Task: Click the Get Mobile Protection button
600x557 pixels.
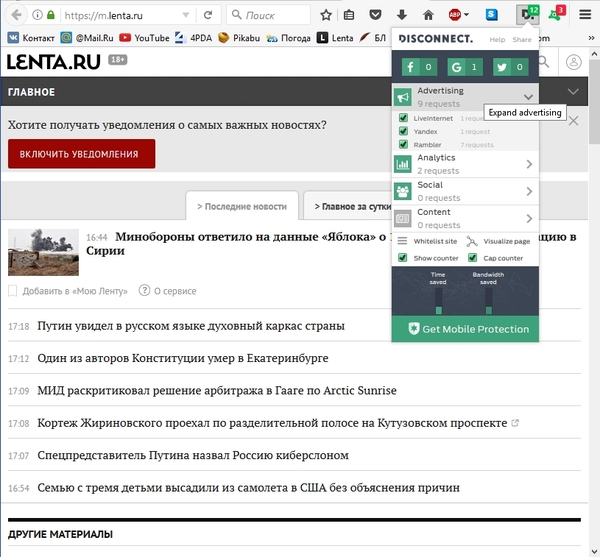Action: tap(466, 329)
